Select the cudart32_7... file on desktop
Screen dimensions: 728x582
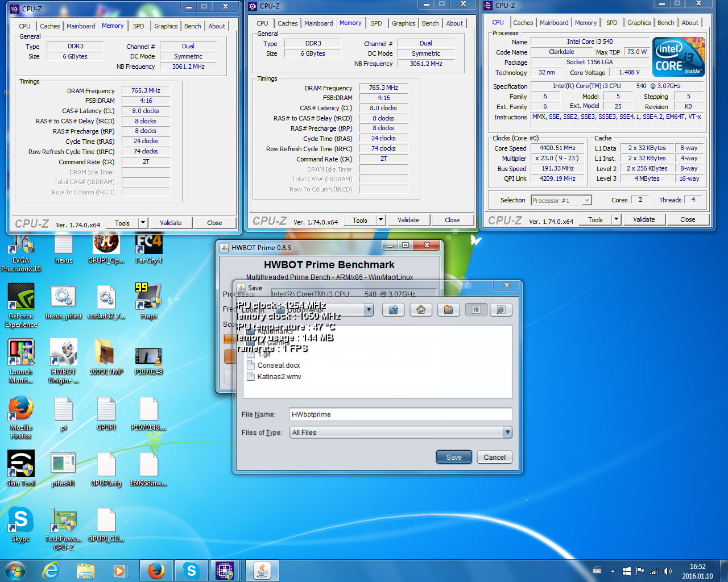click(x=106, y=303)
